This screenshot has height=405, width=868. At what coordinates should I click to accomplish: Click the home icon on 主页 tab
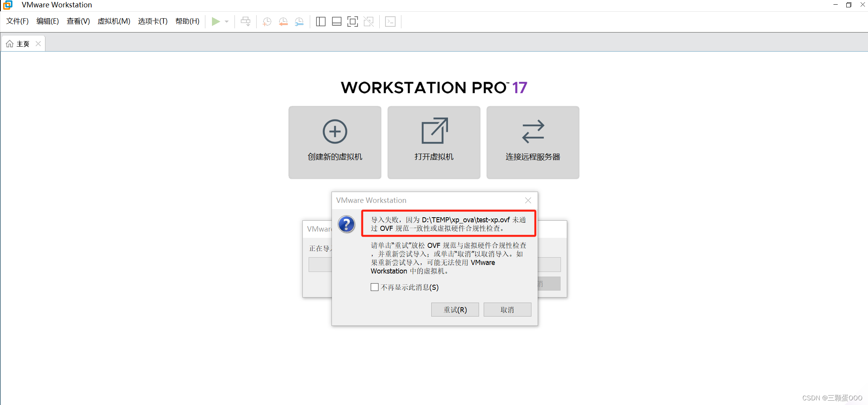pos(10,44)
